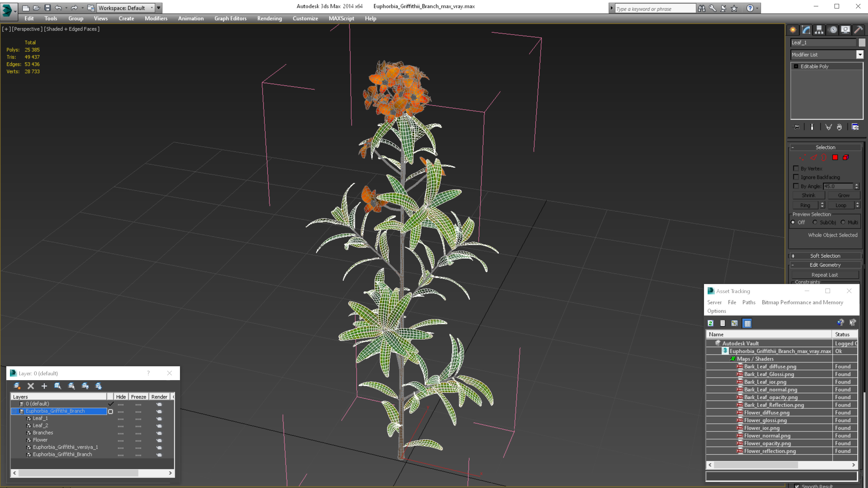Open the Paths menu in Asset Tracking
Screen dimensions: 868x488
pos(749,302)
